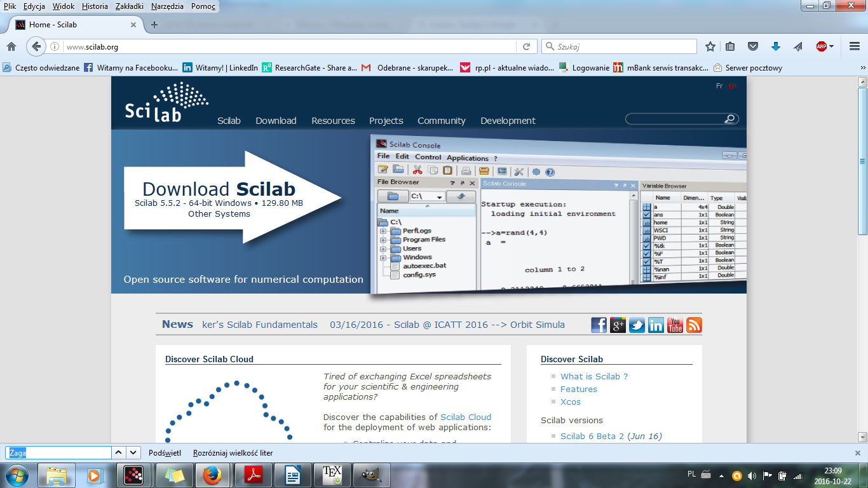Toggle Podświetl highlight all option
The height and width of the screenshot is (488, 868).
[x=165, y=453]
